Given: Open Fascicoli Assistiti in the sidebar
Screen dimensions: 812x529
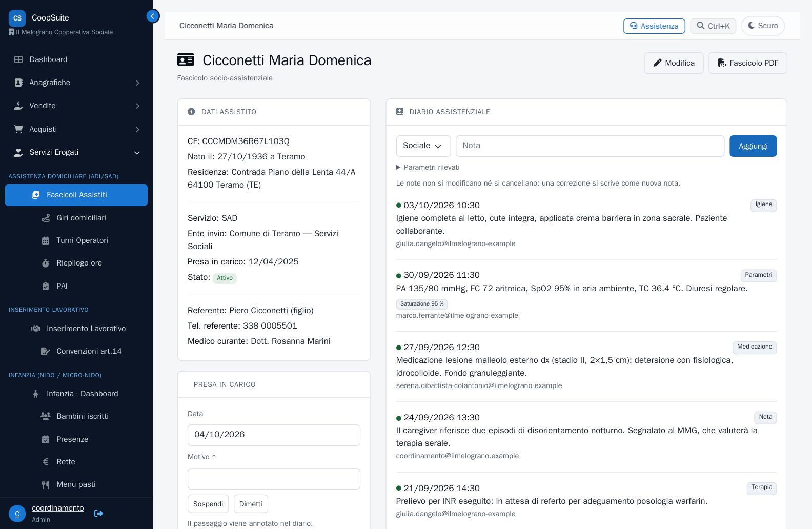Looking at the screenshot, I should coord(76,195).
